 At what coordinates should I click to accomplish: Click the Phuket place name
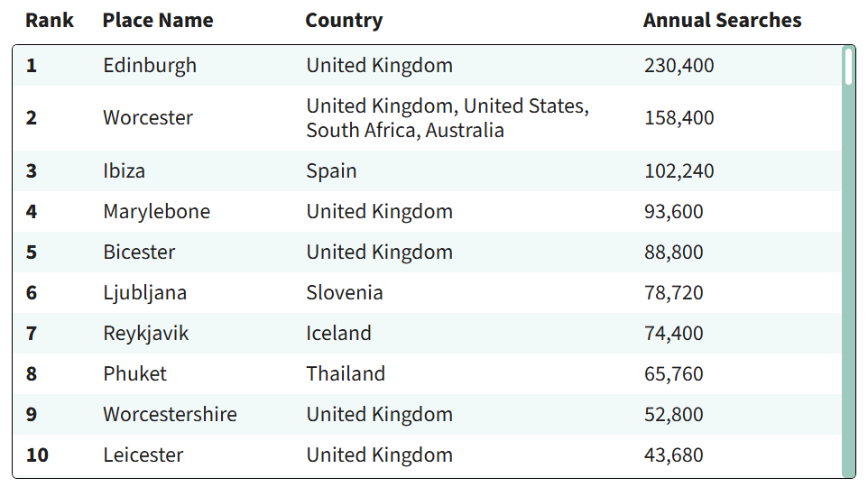pyautogui.click(x=134, y=374)
